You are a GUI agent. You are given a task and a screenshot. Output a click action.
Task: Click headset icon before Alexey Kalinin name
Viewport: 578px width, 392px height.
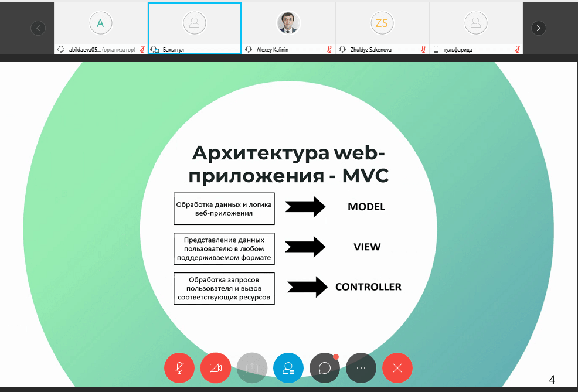coord(249,49)
